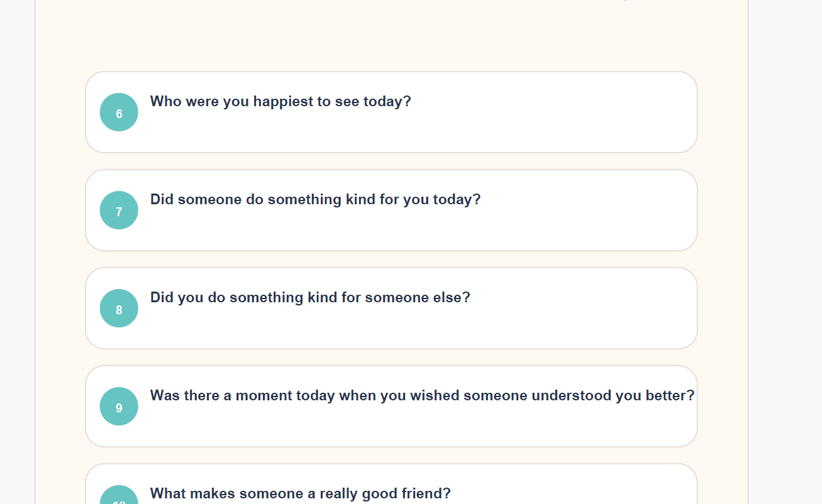Open 'Did someone do something kind for you today?'

pyautogui.click(x=391, y=210)
